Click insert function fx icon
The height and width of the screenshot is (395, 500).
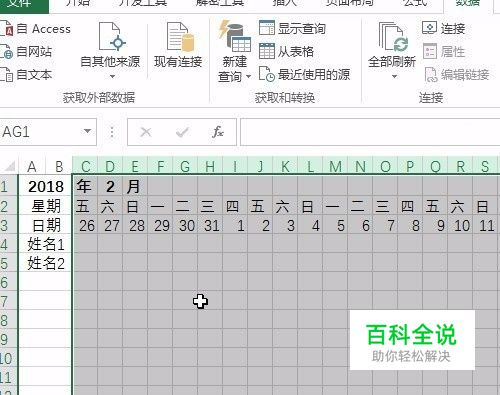(x=218, y=132)
